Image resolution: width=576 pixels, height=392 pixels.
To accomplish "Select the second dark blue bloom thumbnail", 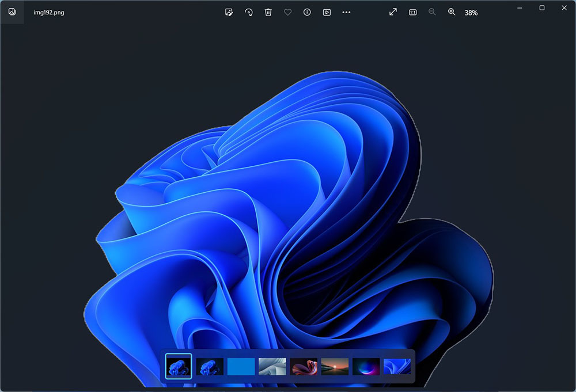I will 210,367.
